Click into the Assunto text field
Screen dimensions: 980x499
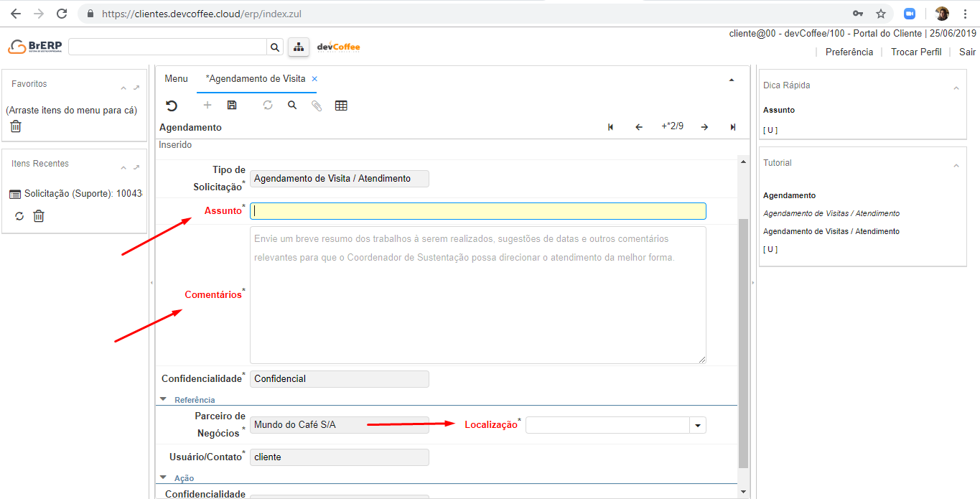click(477, 211)
